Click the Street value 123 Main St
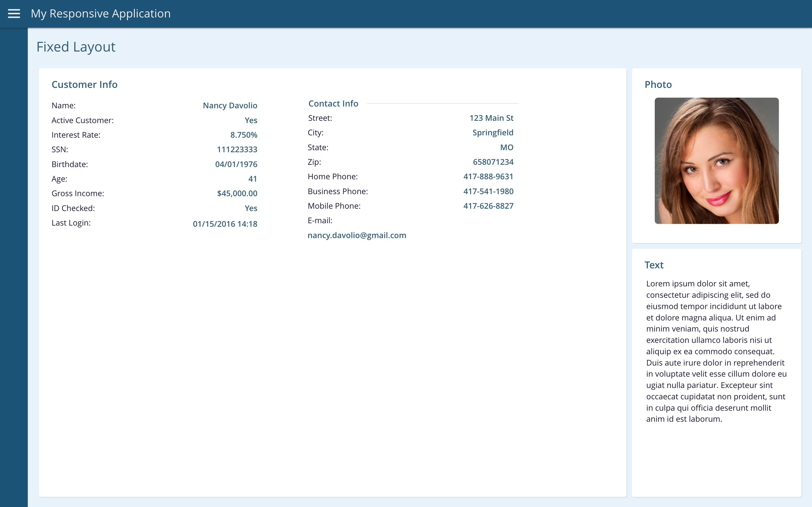Image resolution: width=812 pixels, height=507 pixels. pyautogui.click(x=491, y=118)
